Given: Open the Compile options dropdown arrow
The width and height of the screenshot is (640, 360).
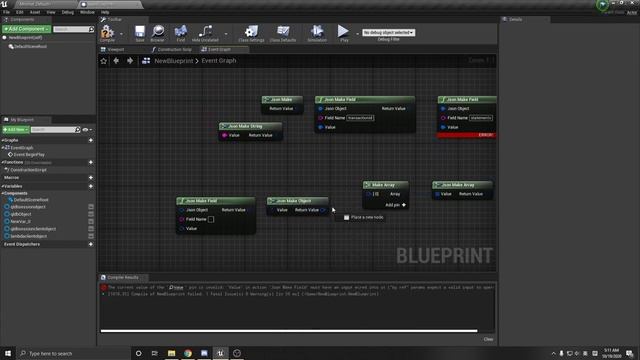Looking at the screenshot, I should (121, 34).
